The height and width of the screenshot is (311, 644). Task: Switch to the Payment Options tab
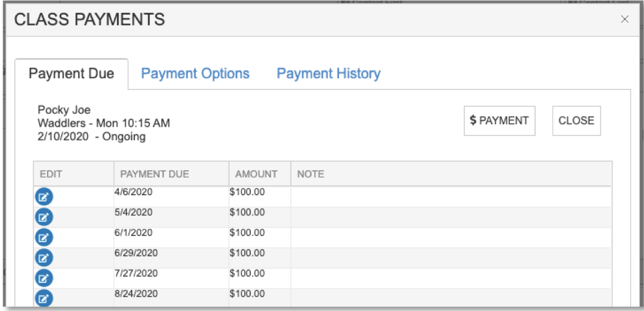coord(195,74)
